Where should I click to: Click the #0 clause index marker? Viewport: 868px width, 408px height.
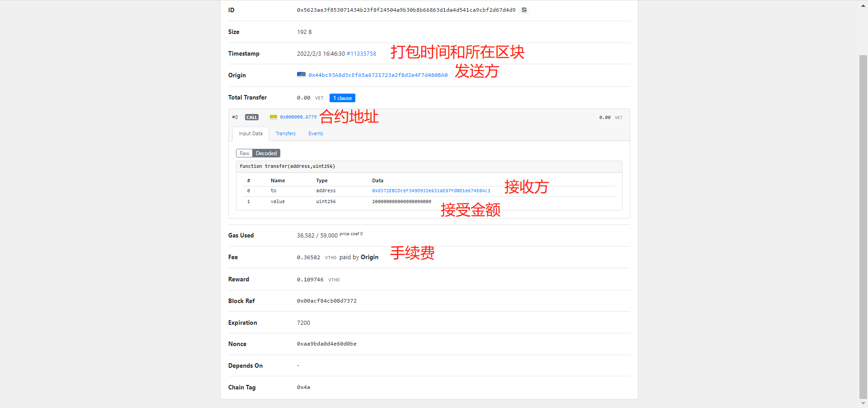click(235, 117)
